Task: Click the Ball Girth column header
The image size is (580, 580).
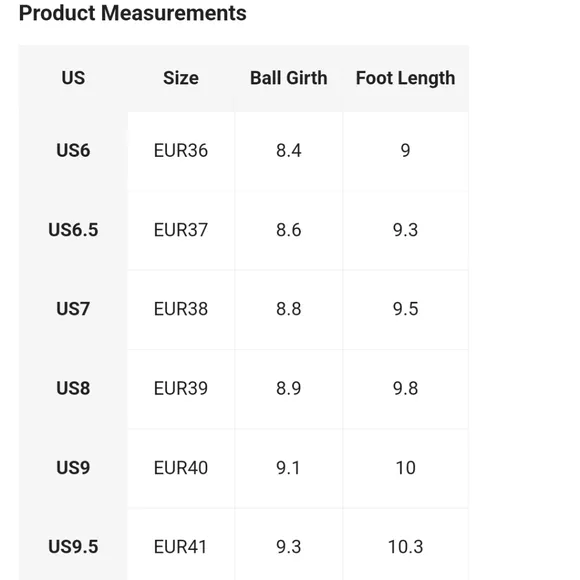Action: coord(289,78)
